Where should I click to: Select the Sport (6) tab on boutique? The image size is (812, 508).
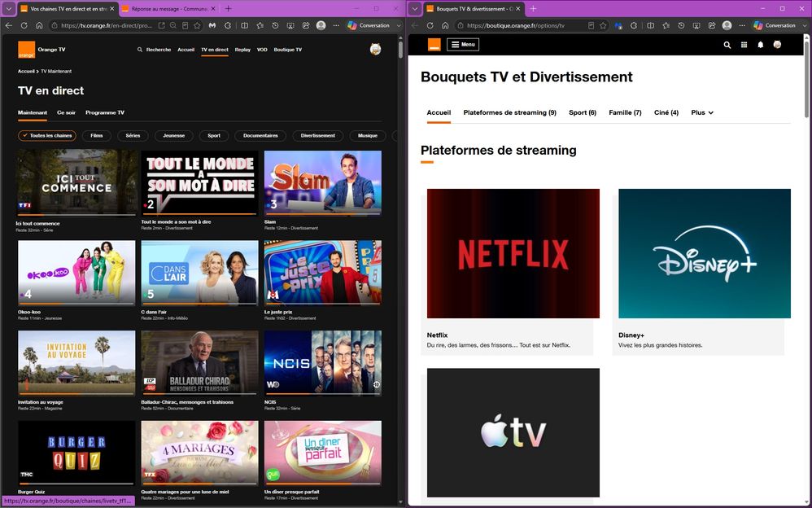[x=582, y=112]
